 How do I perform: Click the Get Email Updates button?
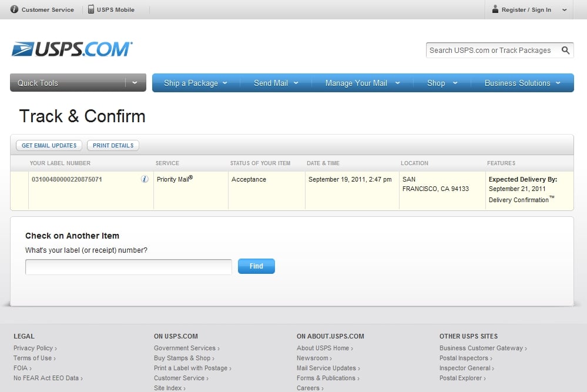(49, 145)
